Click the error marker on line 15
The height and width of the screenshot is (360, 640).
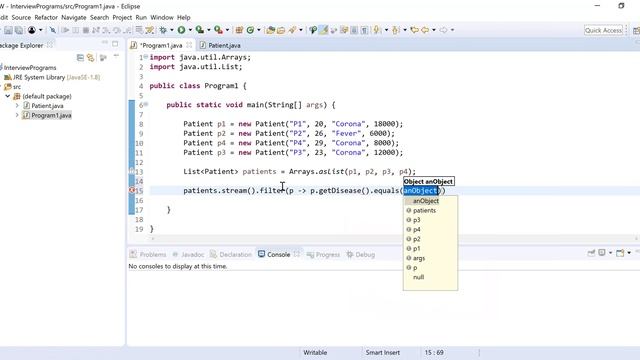tap(132, 190)
